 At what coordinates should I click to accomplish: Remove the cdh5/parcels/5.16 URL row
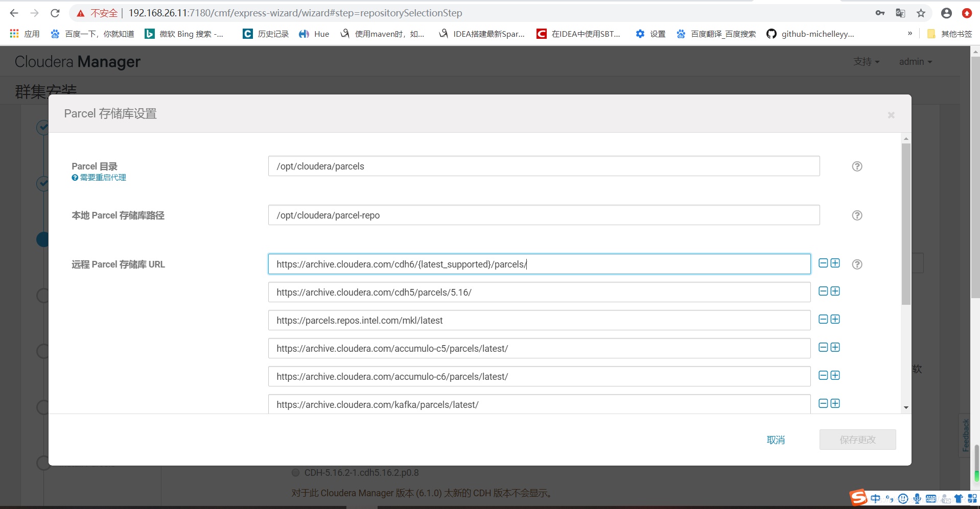(x=823, y=291)
